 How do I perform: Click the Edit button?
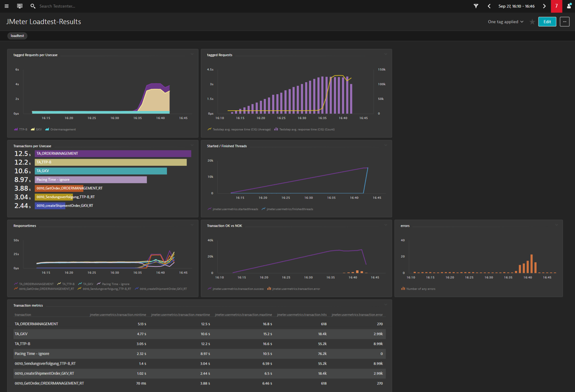[547, 22]
